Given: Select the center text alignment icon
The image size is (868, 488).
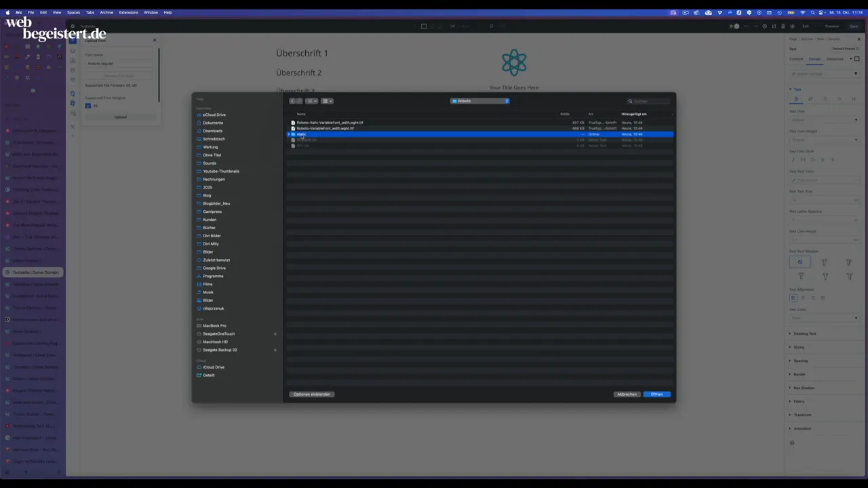Looking at the screenshot, I should [x=803, y=298].
